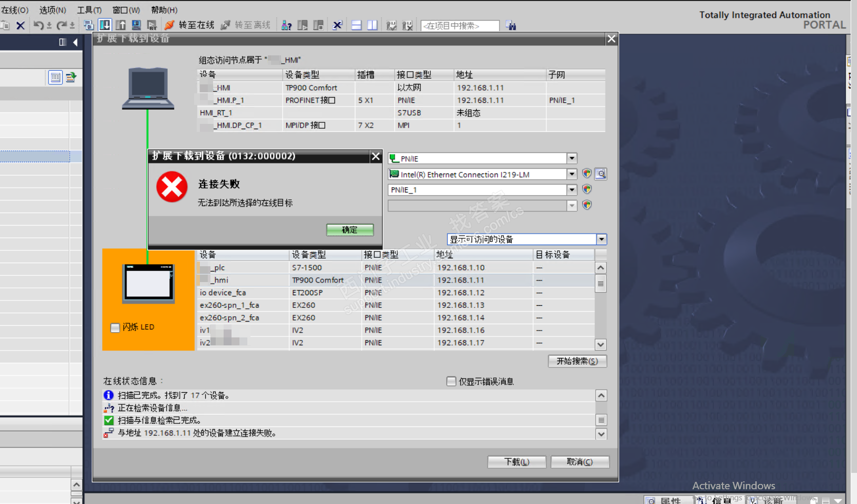The height and width of the screenshot is (504, 857).
Task: Click the delete X icon in the toolbar
Action: [x=21, y=25]
